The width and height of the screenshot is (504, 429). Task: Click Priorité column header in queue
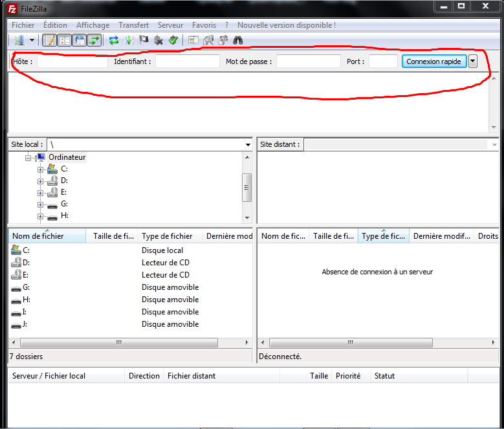pos(351,376)
